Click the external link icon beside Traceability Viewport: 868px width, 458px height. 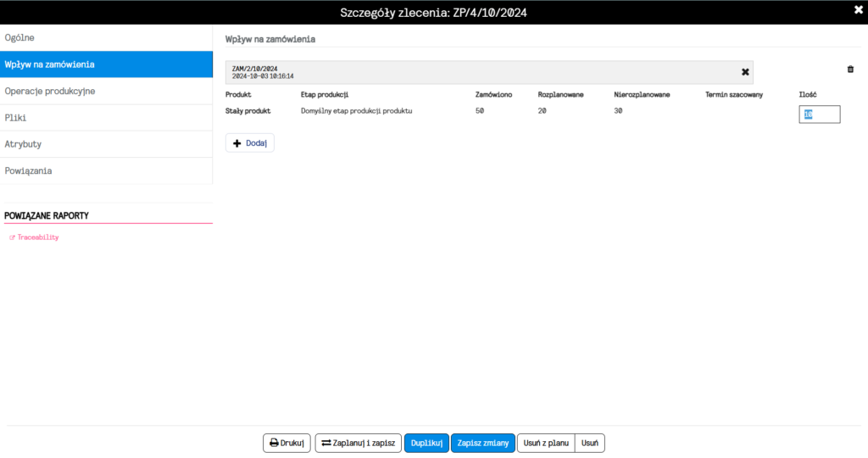click(x=12, y=237)
